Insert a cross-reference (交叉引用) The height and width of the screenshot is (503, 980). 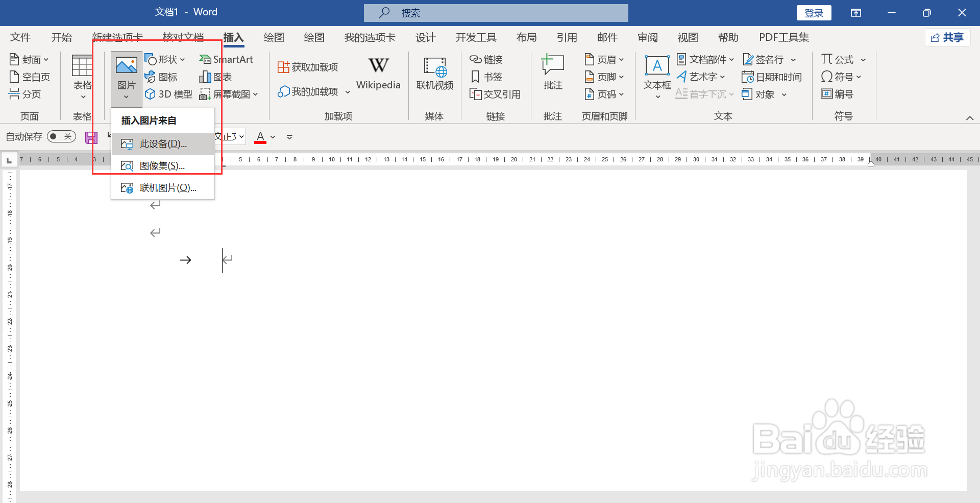495,94
